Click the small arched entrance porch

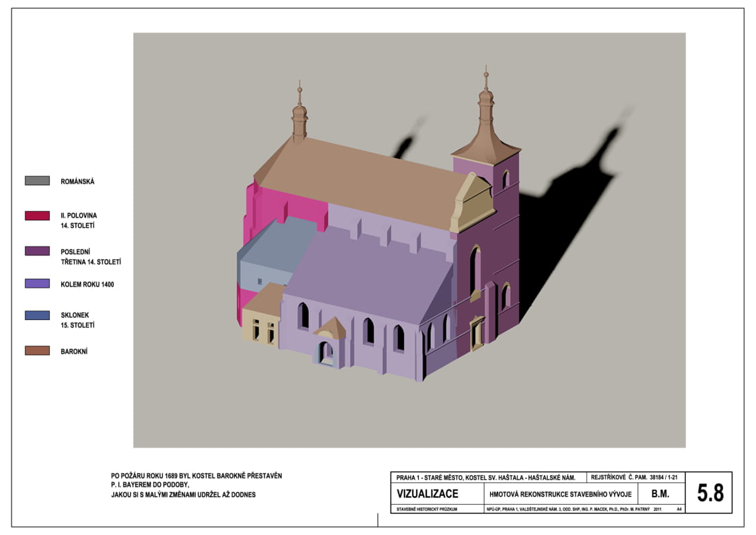tap(329, 343)
